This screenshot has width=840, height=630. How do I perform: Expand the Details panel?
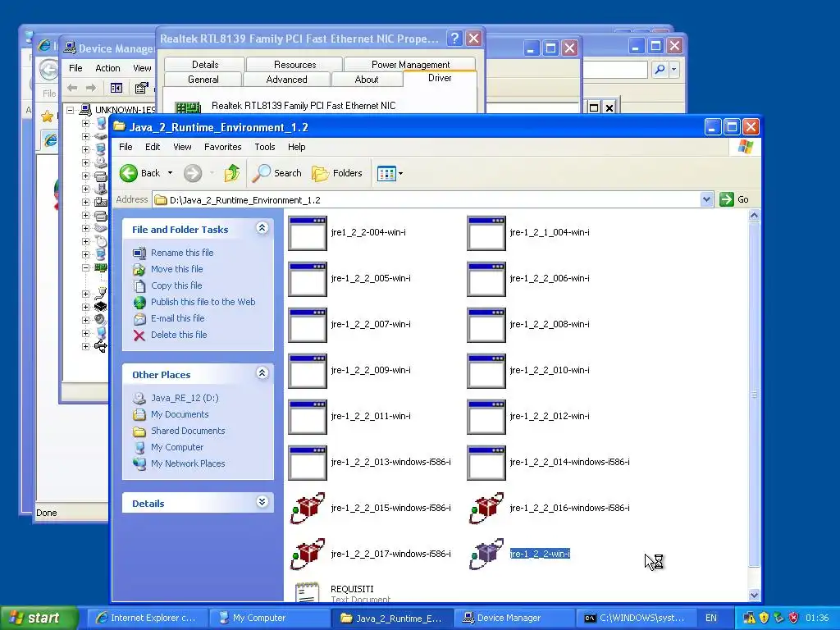[262, 502]
